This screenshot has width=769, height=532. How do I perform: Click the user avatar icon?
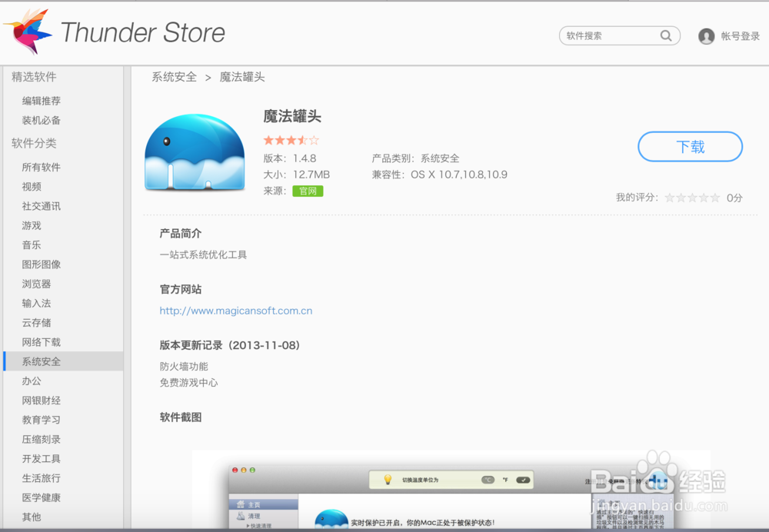tap(706, 36)
